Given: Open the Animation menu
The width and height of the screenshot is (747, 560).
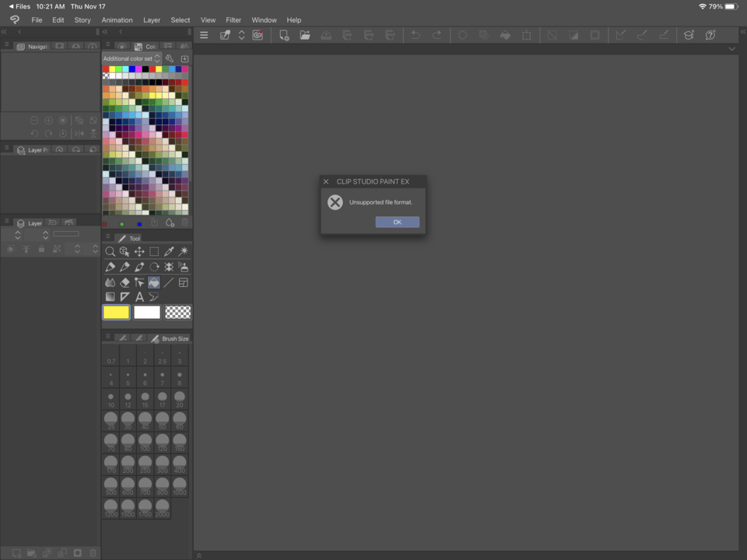Looking at the screenshot, I should (x=117, y=19).
